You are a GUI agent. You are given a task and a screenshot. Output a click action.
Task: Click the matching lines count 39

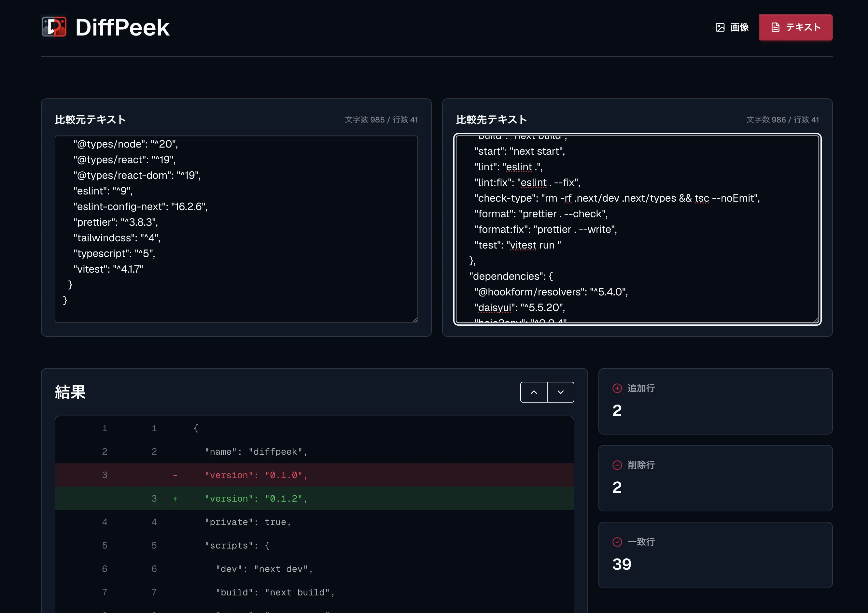coord(622,564)
